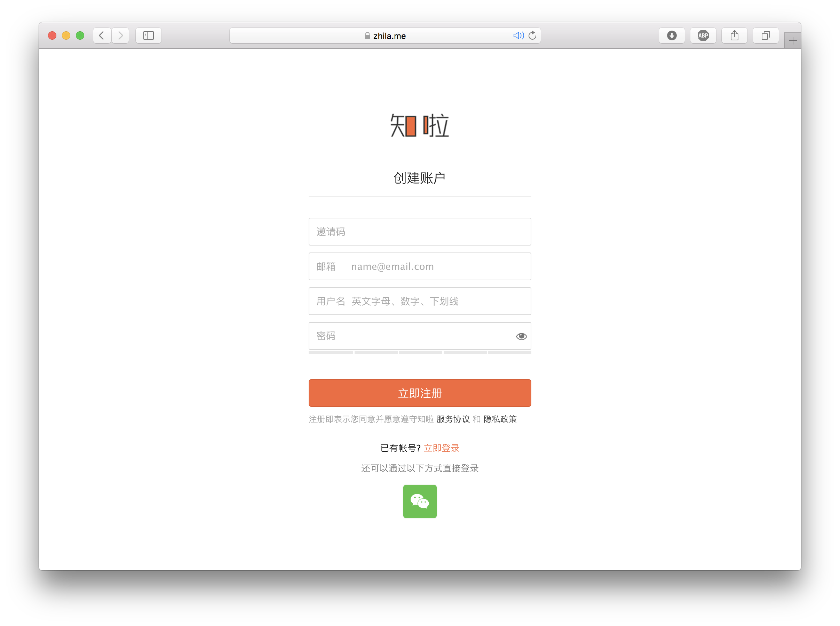
Task: Focus the 用户名 username field
Action: (420, 301)
